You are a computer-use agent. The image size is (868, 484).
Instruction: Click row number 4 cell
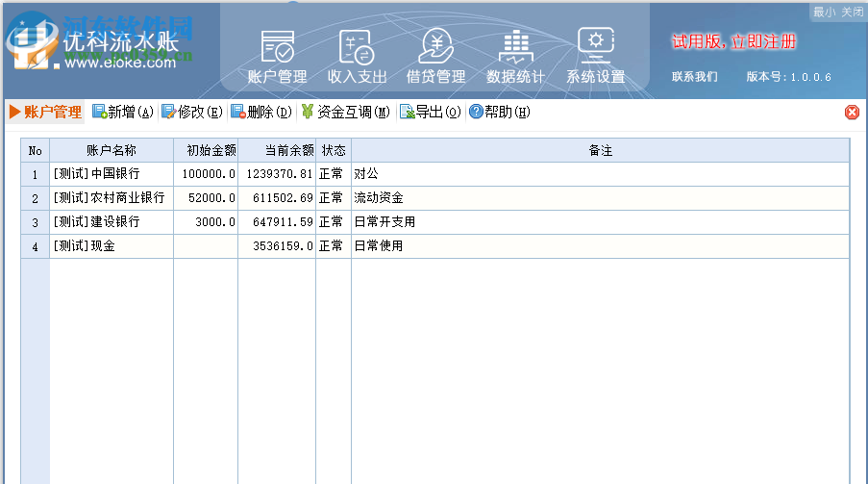(x=36, y=245)
